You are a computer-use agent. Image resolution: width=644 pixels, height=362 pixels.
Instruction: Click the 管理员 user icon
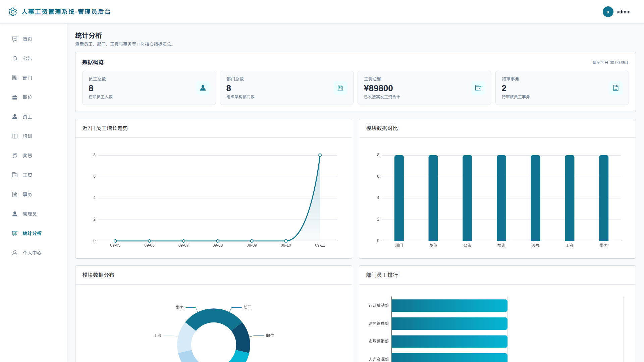coord(15,214)
